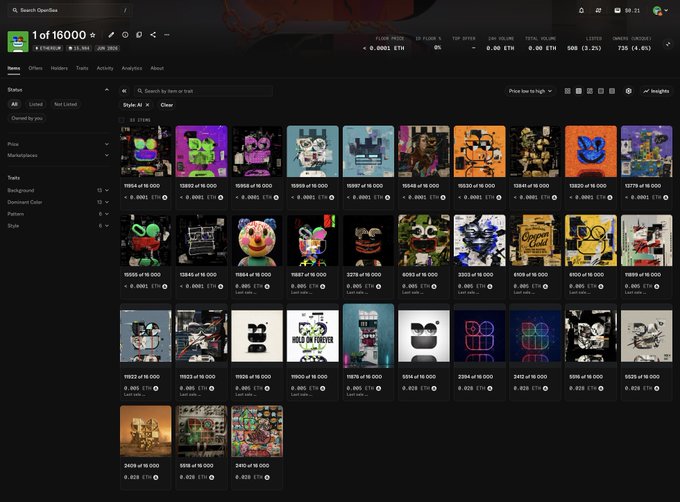
Task: Select the highlighted second view layout icon
Action: [579, 91]
